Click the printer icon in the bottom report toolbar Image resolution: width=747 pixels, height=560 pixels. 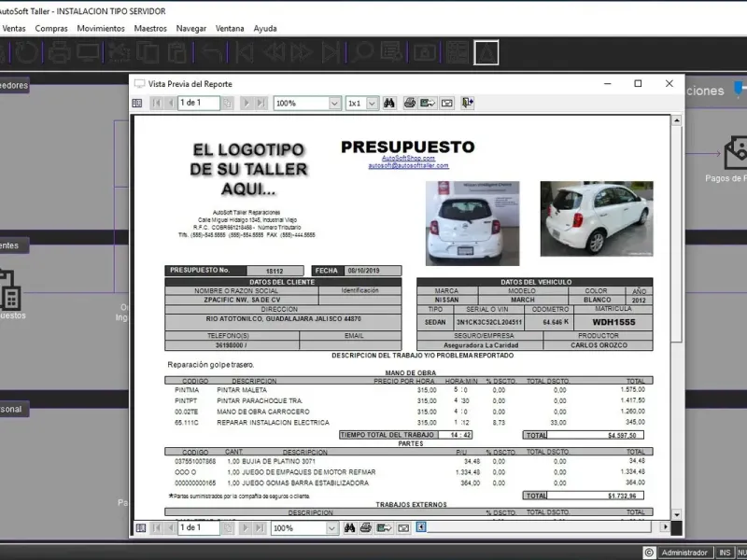366,527
